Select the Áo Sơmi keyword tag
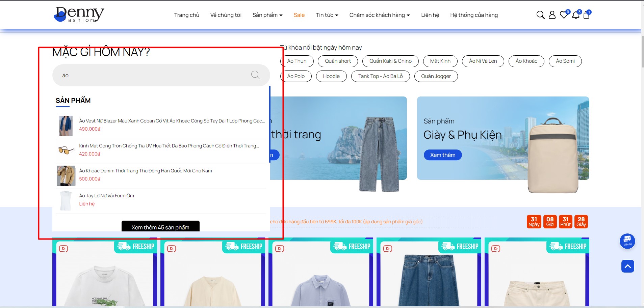This screenshot has height=308, width=644. click(x=565, y=61)
